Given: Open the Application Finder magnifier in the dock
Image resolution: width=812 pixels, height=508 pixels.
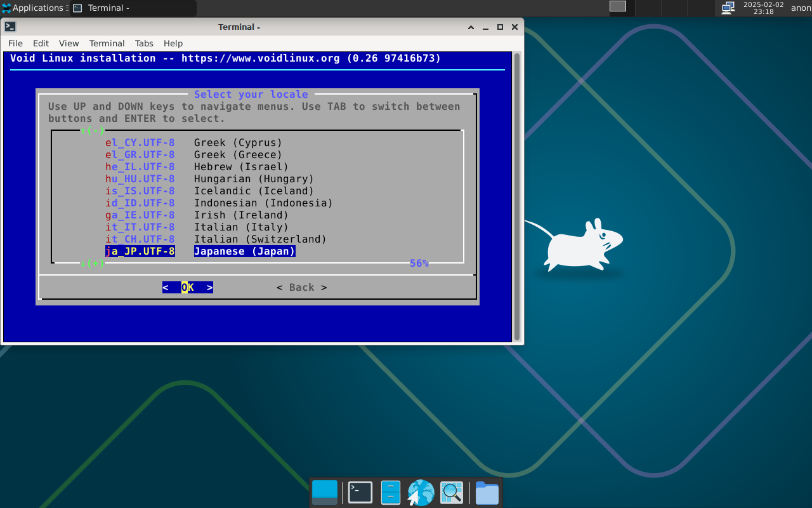Looking at the screenshot, I should click(x=452, y=493).
